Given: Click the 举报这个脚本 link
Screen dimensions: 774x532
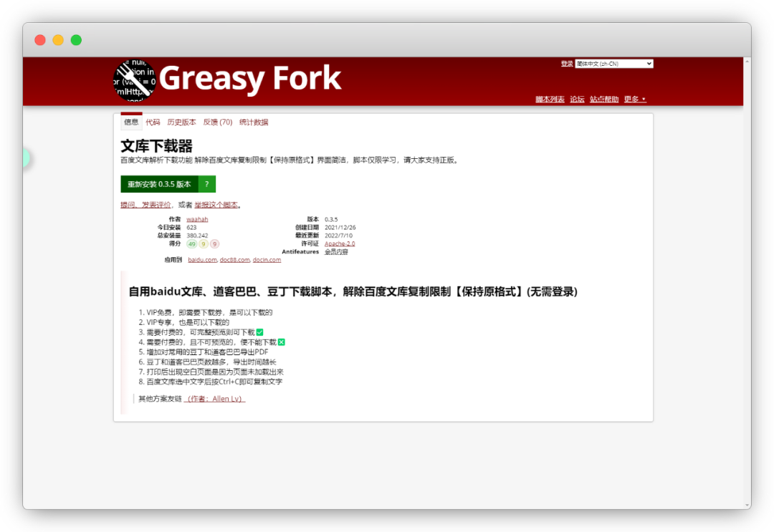Looking at the screenshot, I should click(216, 205).
